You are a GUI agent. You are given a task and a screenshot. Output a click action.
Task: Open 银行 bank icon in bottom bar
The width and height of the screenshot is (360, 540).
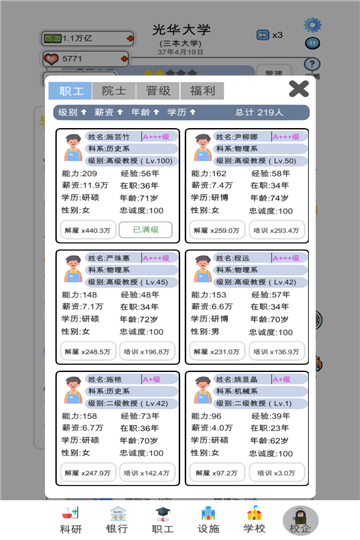(x=117, y=520)
